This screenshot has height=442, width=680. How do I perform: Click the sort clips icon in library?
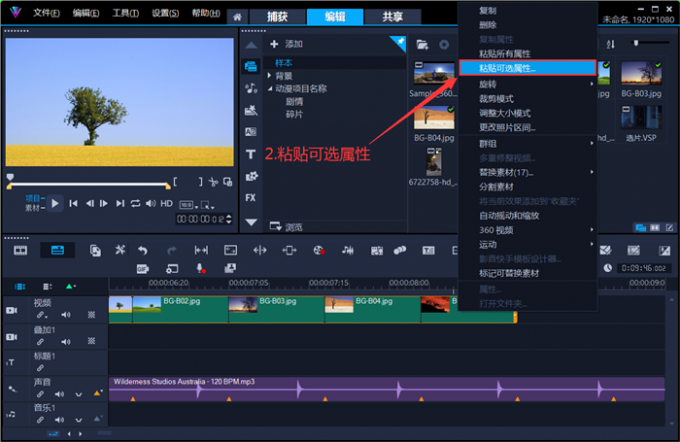coord(611,44)
